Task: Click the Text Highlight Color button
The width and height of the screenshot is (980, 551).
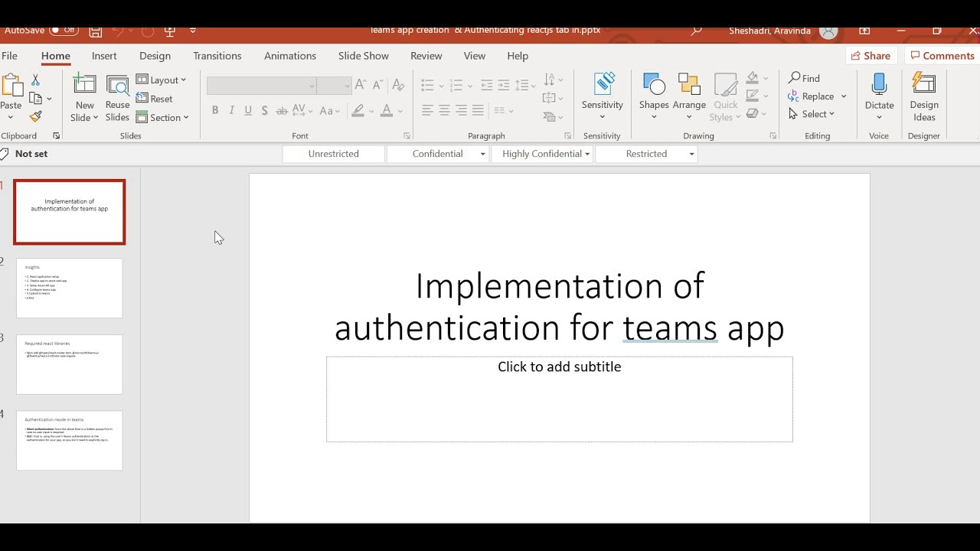Action: (x=358, y=111)
